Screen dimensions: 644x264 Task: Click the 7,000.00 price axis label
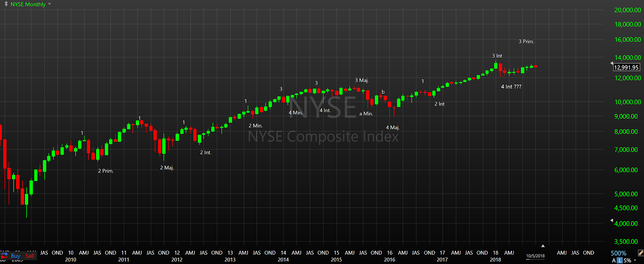point(626,149)
